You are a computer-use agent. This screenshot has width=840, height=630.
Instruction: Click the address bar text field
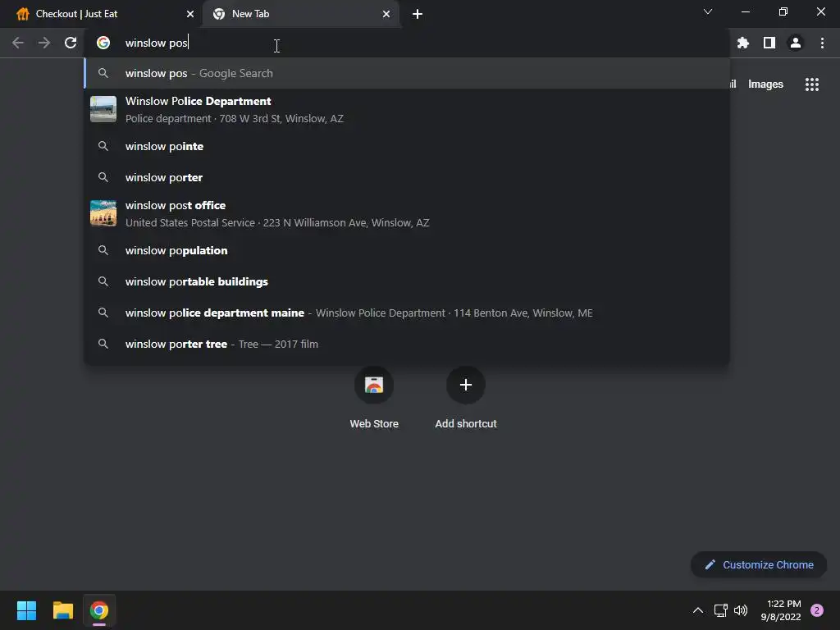pyautogui.click(x=407, y=43)
